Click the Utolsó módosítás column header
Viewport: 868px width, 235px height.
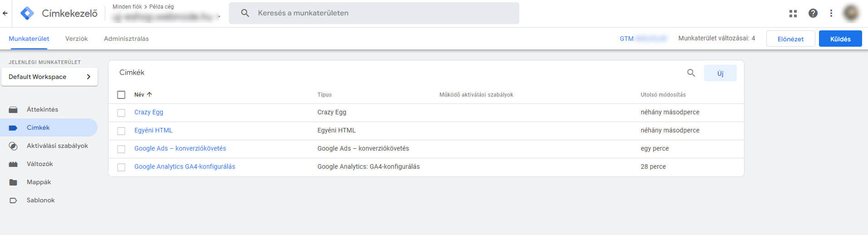click(x=663, y=95)
